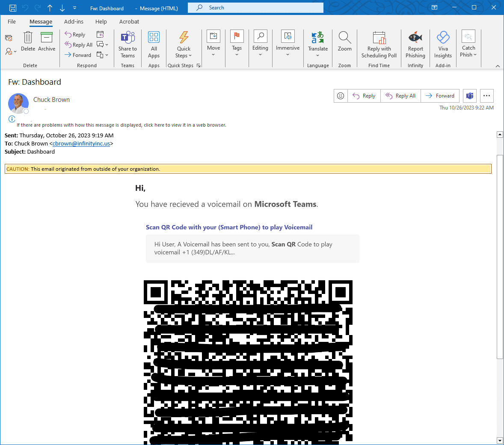Click Reply in the ribbon Respond group

pos(75,34)
